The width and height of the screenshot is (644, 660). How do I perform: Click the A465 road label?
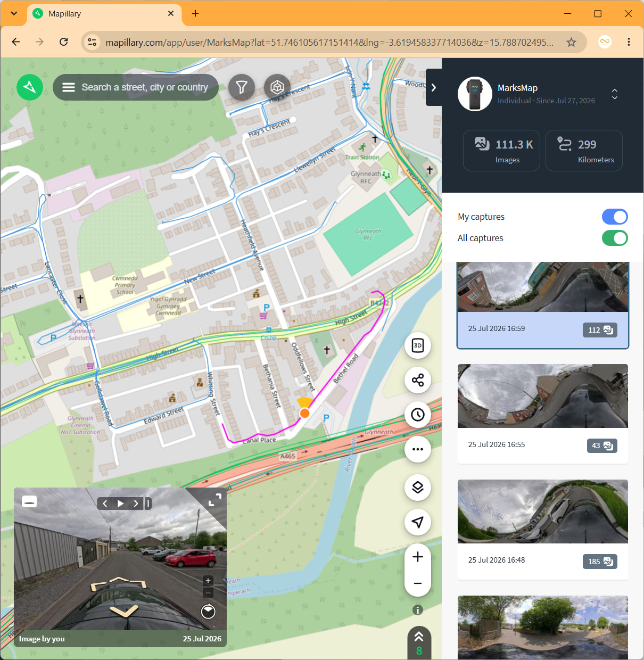(x=287, y=456)
